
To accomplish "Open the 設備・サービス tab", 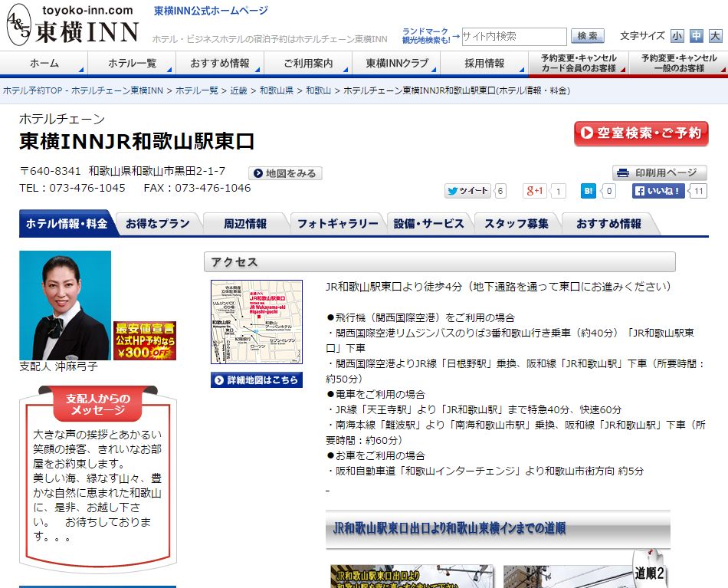I will (428, 224).
